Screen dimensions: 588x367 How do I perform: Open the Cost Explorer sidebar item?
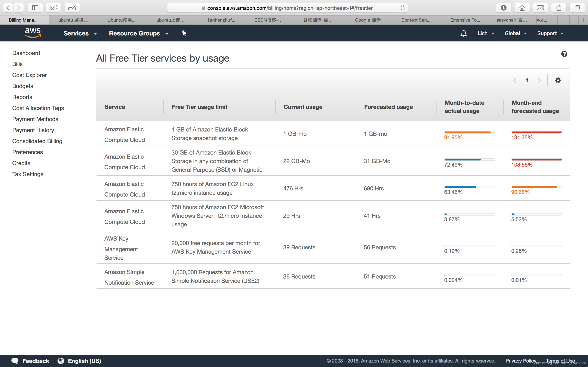tap(29, 75)
